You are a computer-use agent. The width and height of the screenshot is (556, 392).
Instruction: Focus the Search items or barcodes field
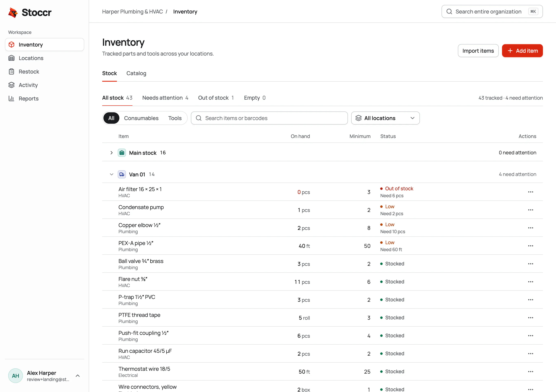269,118
